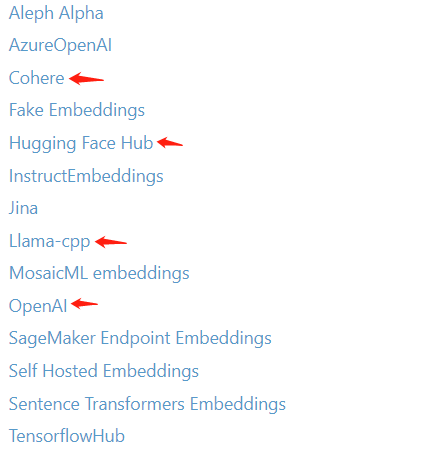Open the Jina link

pos(23,208)
